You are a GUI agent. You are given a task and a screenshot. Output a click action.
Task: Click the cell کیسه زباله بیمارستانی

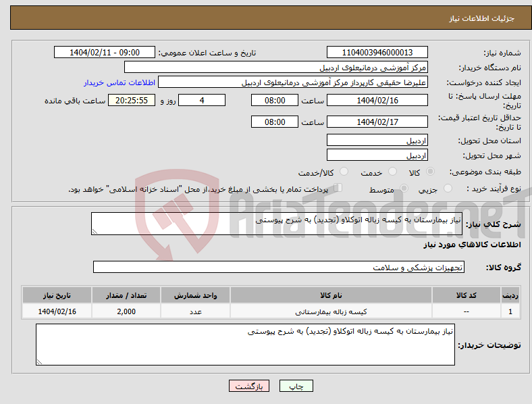[331, 311]
